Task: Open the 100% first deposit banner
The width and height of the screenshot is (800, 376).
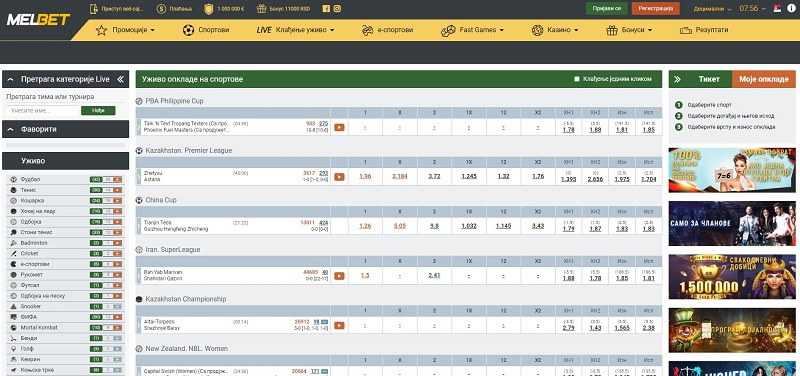Action: click(732, 170)
